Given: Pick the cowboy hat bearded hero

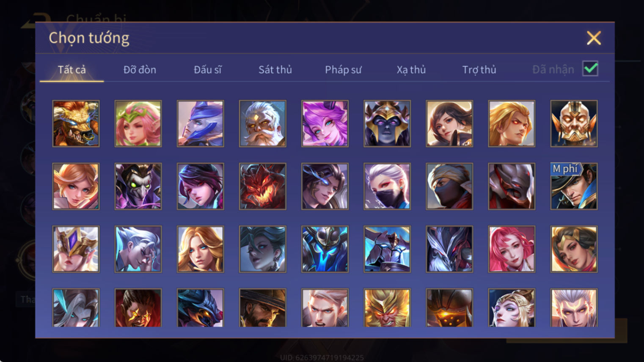Looking at the screenshot, I should pos(263,308).
